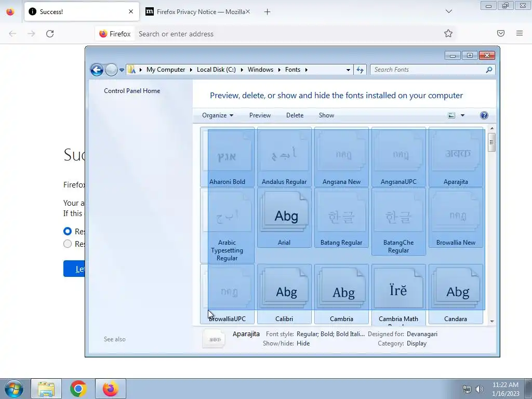The width and height of the screenshot is (532, 399).
Task: Select the Cambria font icon
Action: (341, 294)
